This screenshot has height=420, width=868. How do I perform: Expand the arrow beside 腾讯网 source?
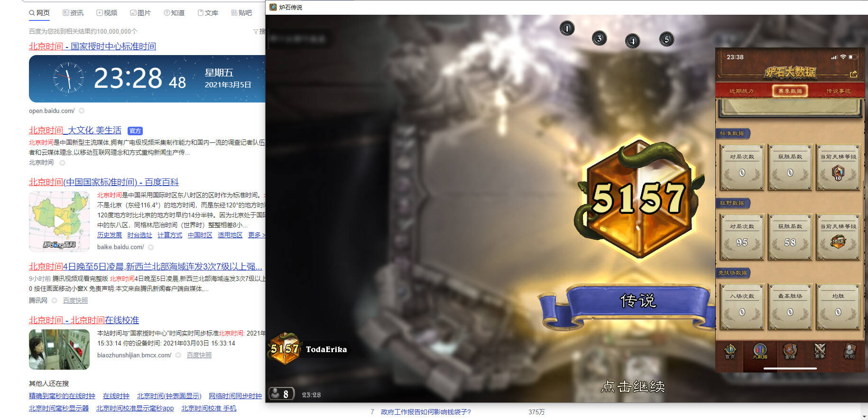[x=54, y=300]
